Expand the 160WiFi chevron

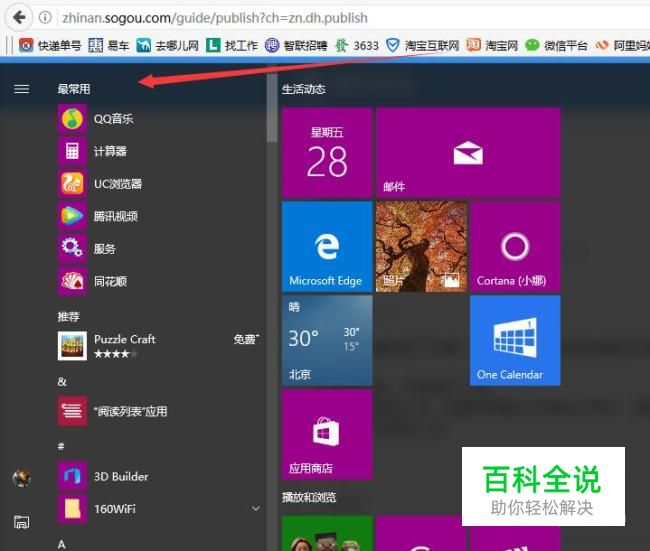pos(256,508)
